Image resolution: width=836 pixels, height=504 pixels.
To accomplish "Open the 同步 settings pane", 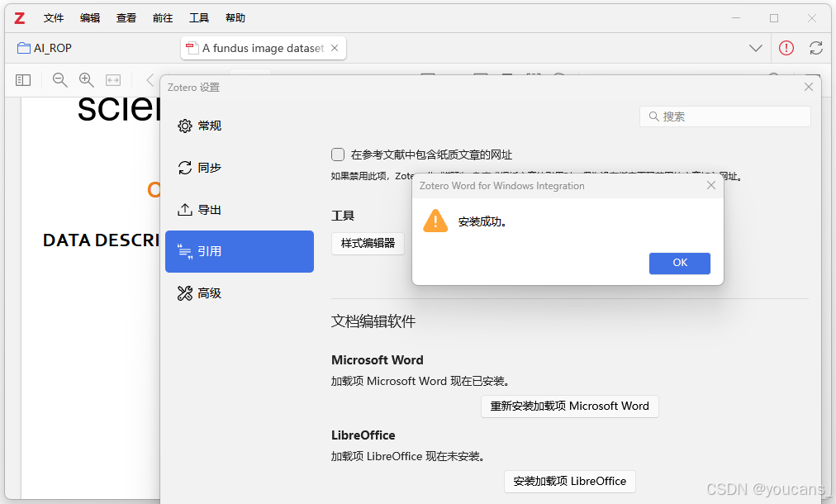I will coord(240,168).
